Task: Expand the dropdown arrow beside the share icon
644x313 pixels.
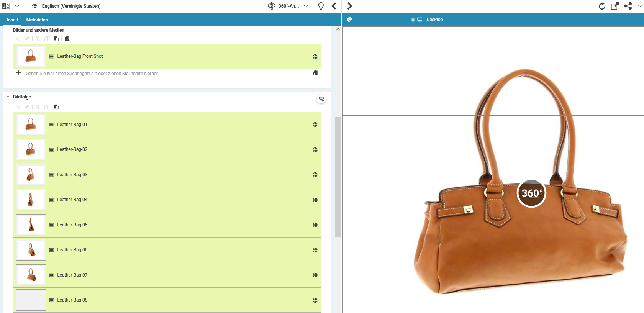Action: pos(639,6)
